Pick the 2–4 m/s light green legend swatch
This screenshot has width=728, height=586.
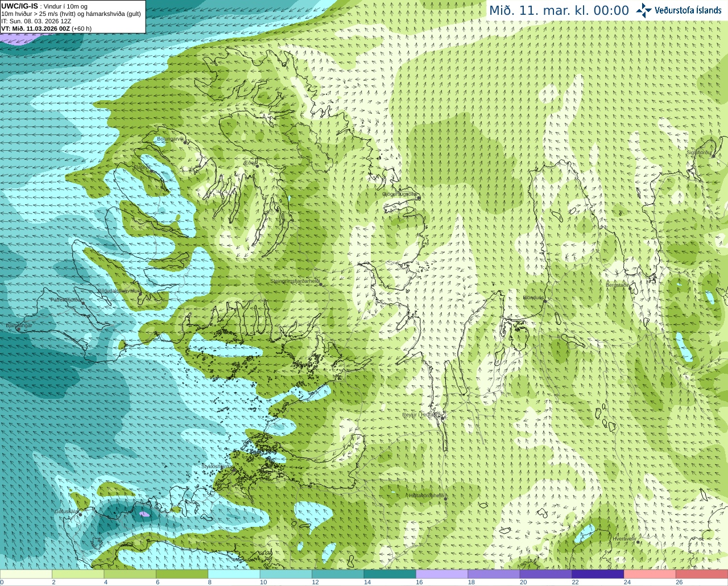click(x=78, y=575)
